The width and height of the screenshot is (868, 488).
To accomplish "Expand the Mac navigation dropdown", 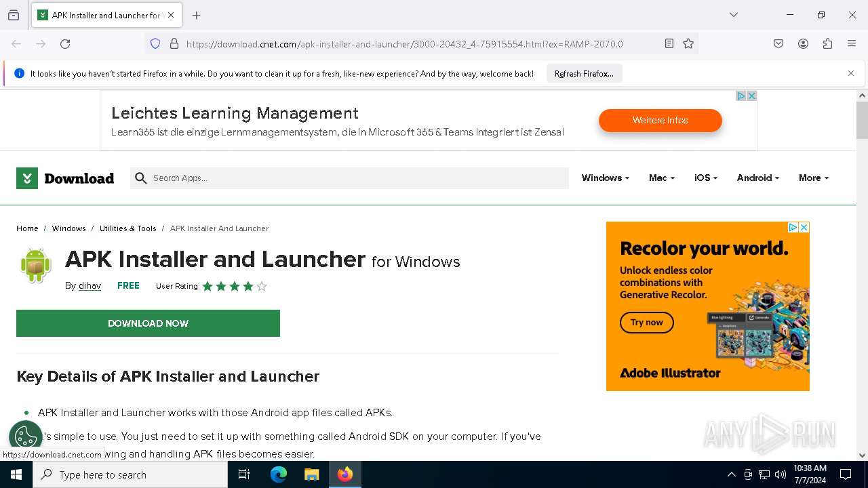I will 662,178.
